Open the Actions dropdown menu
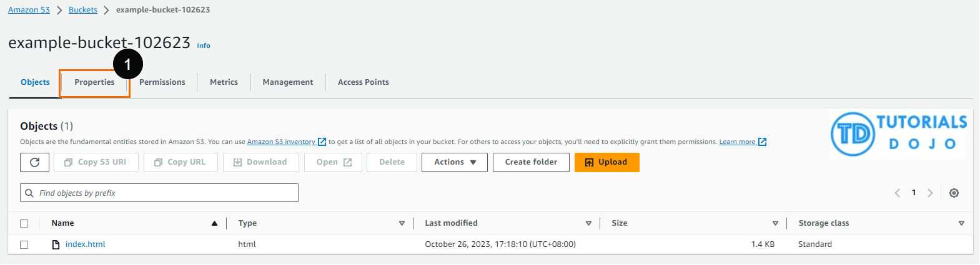 (x=454, y=162)
